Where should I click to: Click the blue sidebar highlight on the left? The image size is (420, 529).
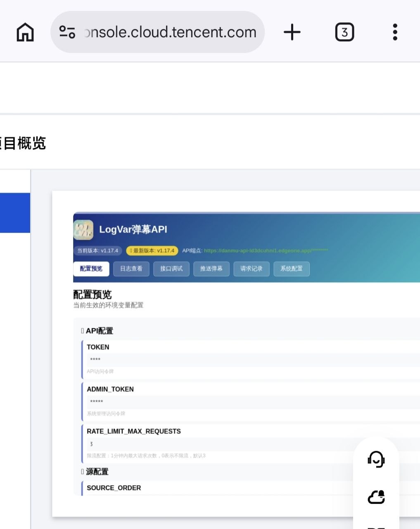click(x=15, y=213)
